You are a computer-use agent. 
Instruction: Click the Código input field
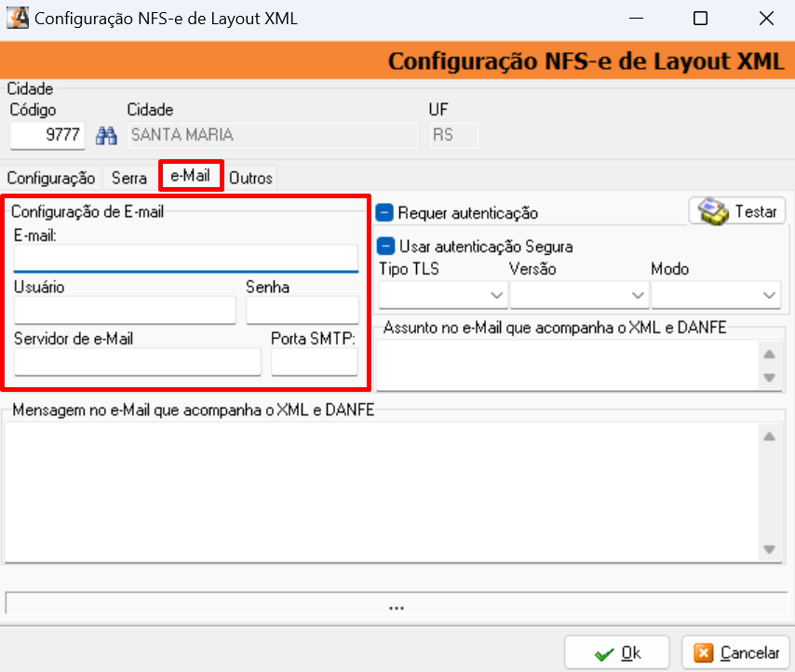tap(47, 135)
